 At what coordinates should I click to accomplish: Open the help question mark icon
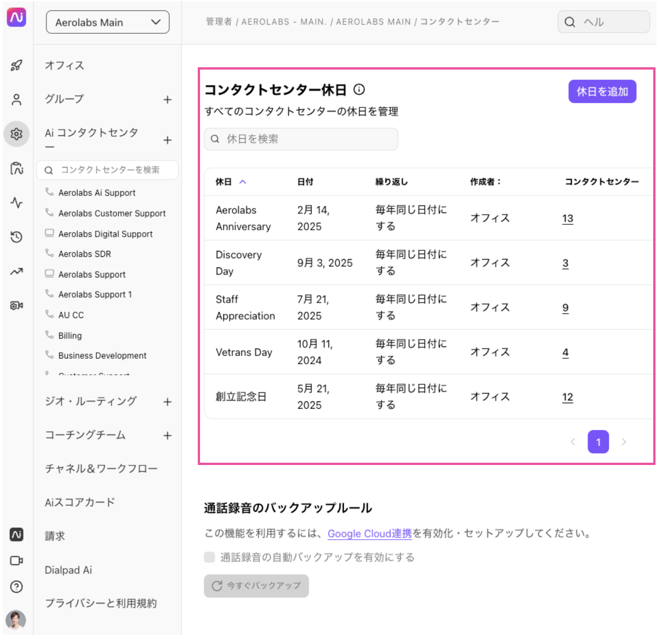click(x=16, y=587)
